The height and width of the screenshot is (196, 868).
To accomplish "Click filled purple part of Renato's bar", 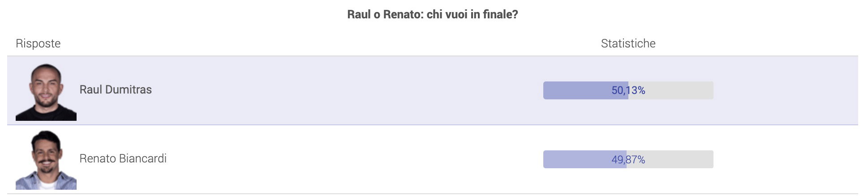I will 577,159.
